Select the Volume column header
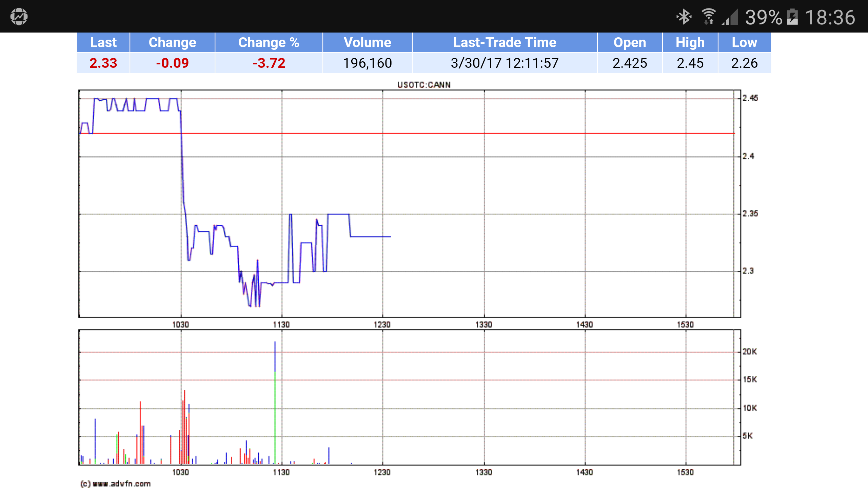 click(x=367, y=42)
